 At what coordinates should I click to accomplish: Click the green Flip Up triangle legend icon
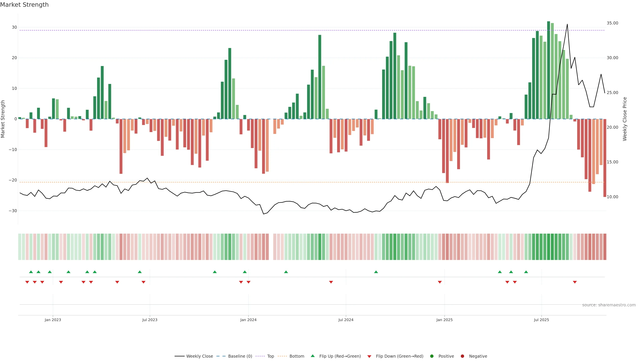[312, 356]
